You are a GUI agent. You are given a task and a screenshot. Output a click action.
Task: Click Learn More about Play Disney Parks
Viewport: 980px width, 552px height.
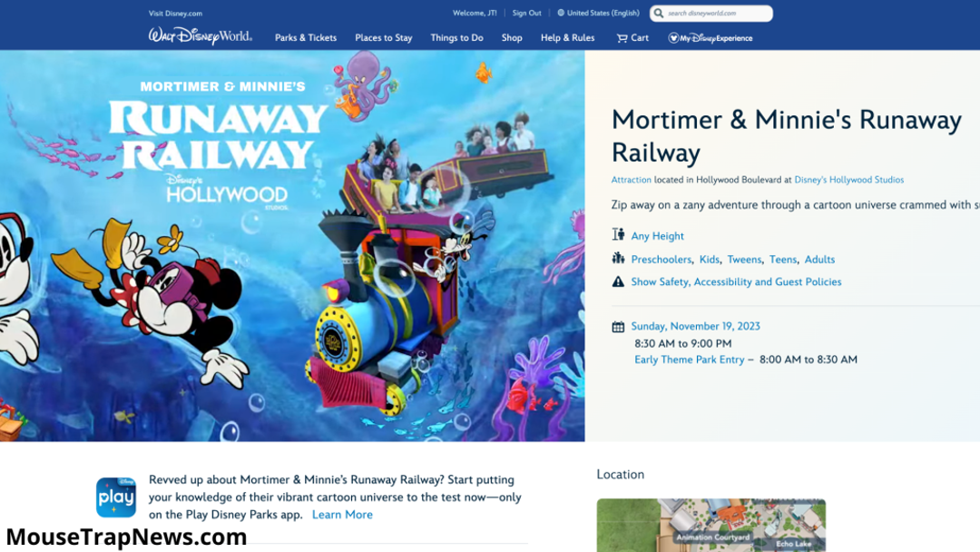[342, 515]
